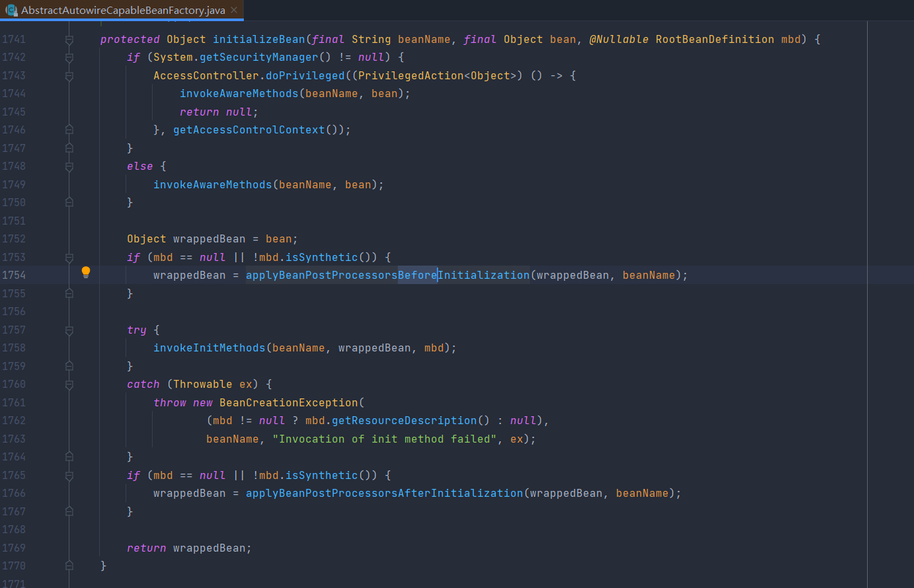914x588 pixels.
Task: Place the caret in applyBeanPostProcessorsBeforeInitialization
Action: [388, 276]
